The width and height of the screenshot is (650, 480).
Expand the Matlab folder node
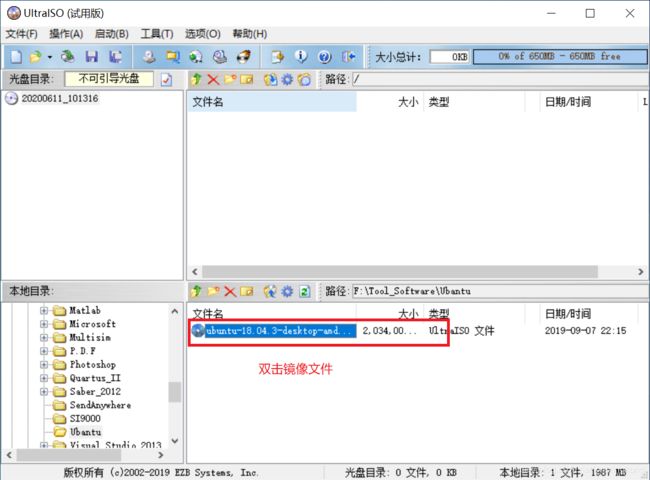44,310
